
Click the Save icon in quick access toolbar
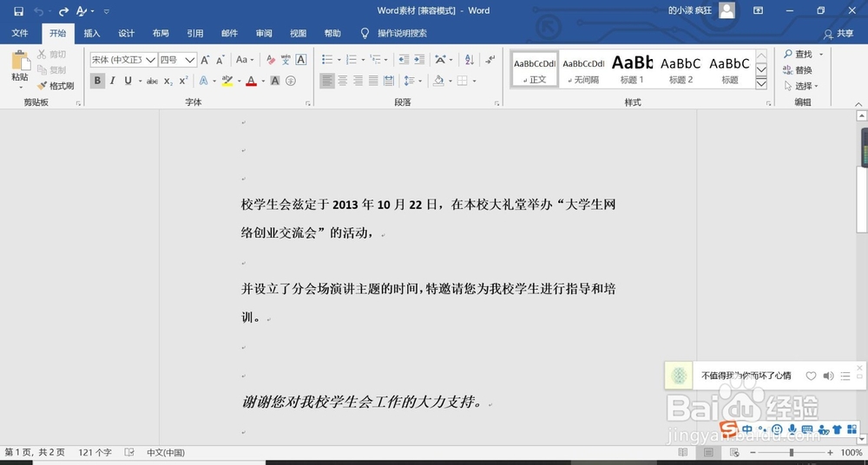point(19,11)
